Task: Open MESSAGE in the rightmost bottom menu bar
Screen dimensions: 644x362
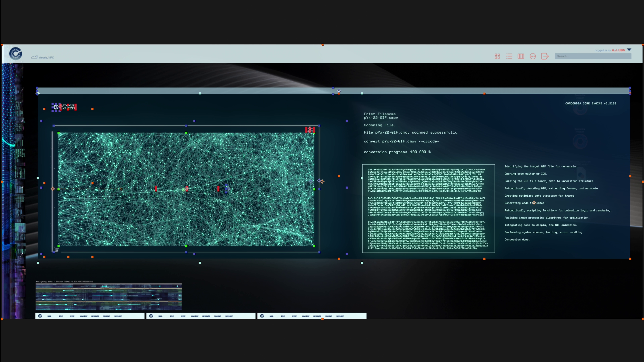Action: click(317, 316)
